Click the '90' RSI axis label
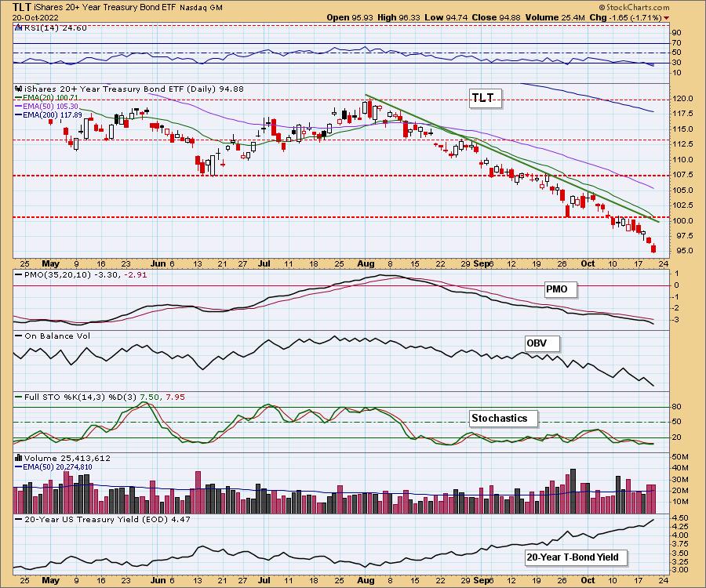706x588 pixels. point(677,33)
